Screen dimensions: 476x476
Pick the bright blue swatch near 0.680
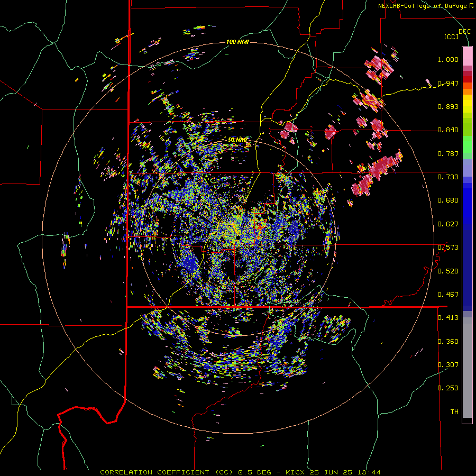pos(467,204)
